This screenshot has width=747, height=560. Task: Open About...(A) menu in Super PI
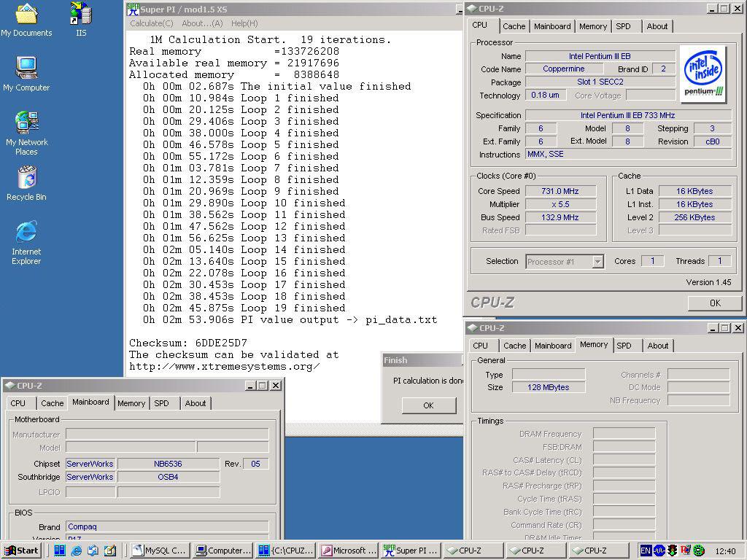(202, 23)
